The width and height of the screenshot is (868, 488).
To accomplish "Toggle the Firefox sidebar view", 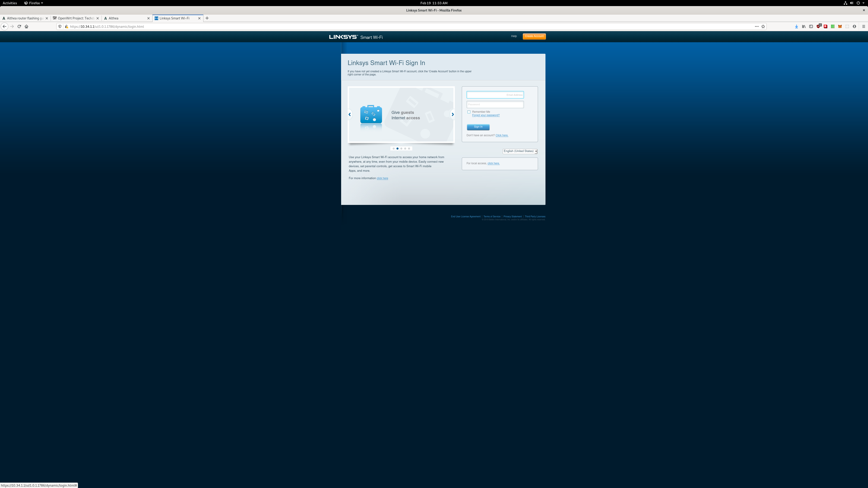I will [811, 27].
